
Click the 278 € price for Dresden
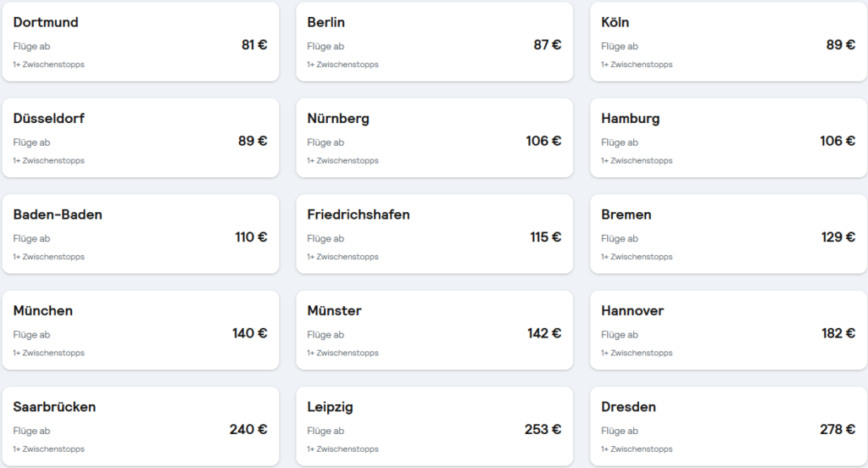837,429
